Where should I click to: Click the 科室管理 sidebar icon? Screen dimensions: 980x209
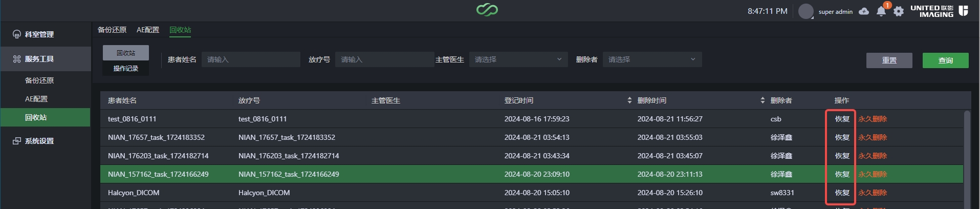(x=17, y=34)
